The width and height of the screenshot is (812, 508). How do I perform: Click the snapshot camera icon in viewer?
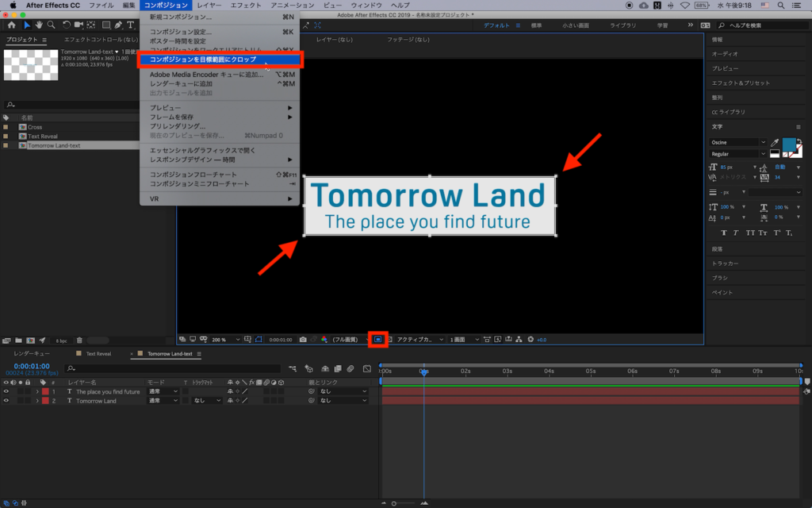click(303, 340)
